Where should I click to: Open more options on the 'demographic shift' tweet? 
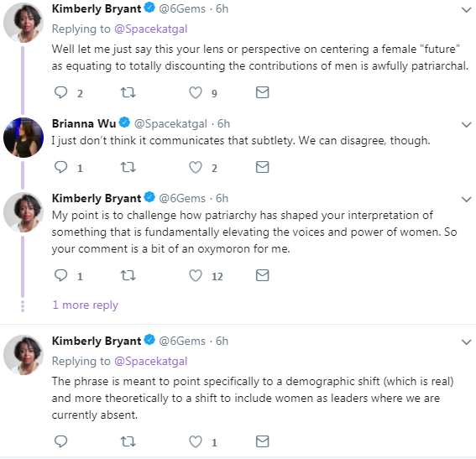(x=466, y=342)
